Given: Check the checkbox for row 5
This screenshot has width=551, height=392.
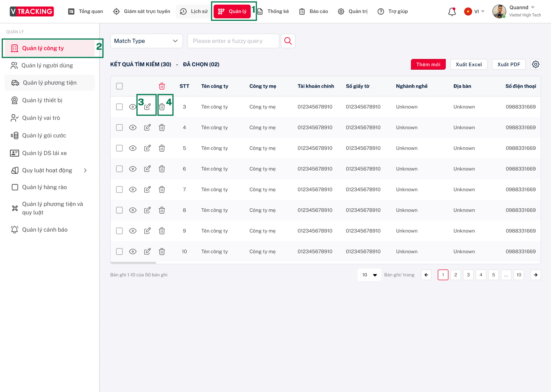Looking at the screenshot, I should coord(119,148).
